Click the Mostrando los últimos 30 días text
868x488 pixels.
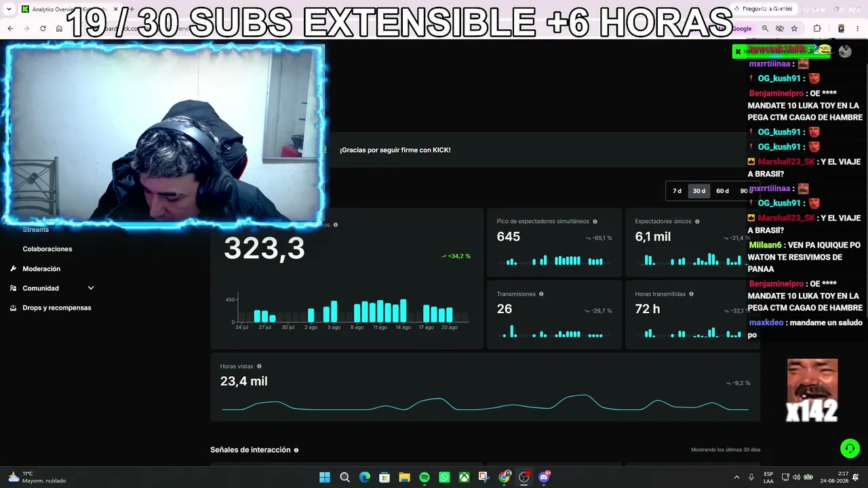pyautogui.click(x=726, y=450)
